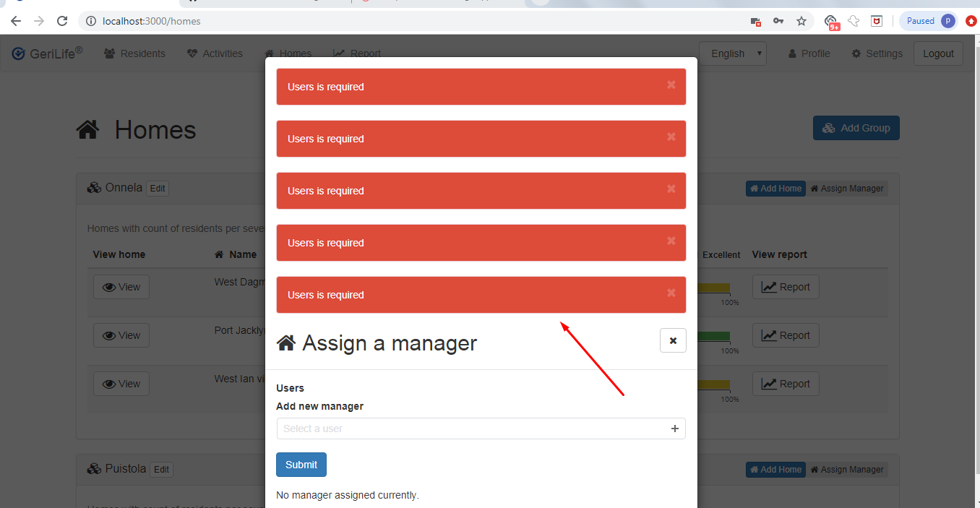Dismiss the second "Users is required" alert
Screen dimensions: 980x508
(671, 137)
